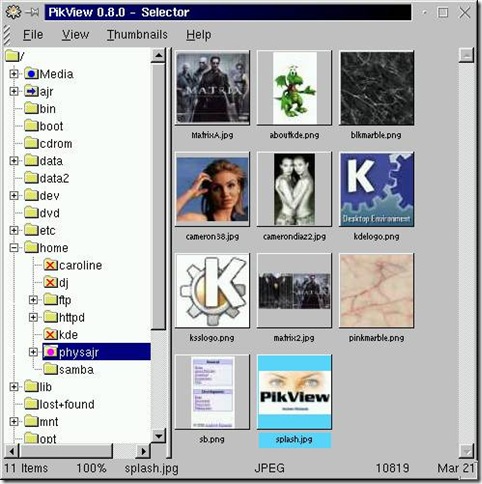Viewport: 482px width, 484px height.
Task: Select the aboutkde.png dragon thumbnail
Action: click(x=294, y=88)
